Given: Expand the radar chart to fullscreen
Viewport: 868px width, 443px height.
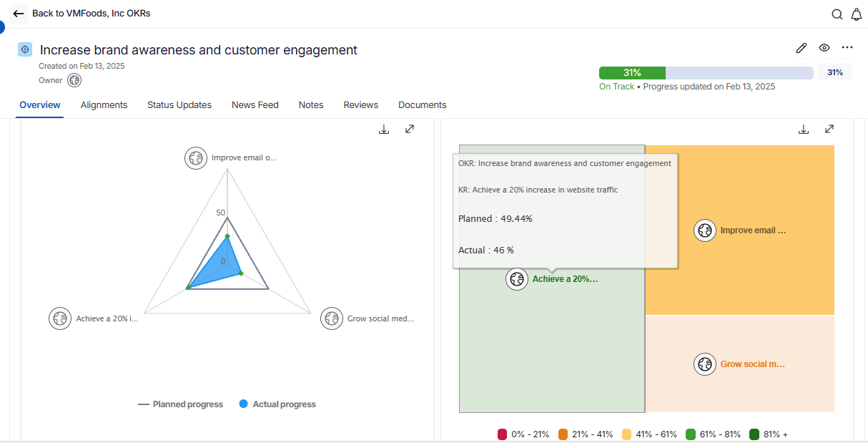Looking at the screenshot, I should (410, 130).
